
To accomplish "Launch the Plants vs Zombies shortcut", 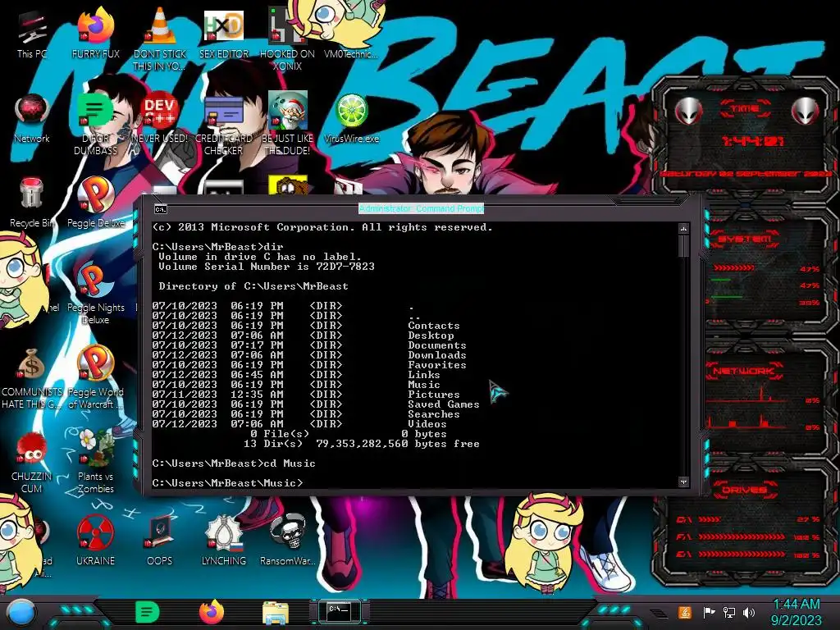I will (95, 462).
